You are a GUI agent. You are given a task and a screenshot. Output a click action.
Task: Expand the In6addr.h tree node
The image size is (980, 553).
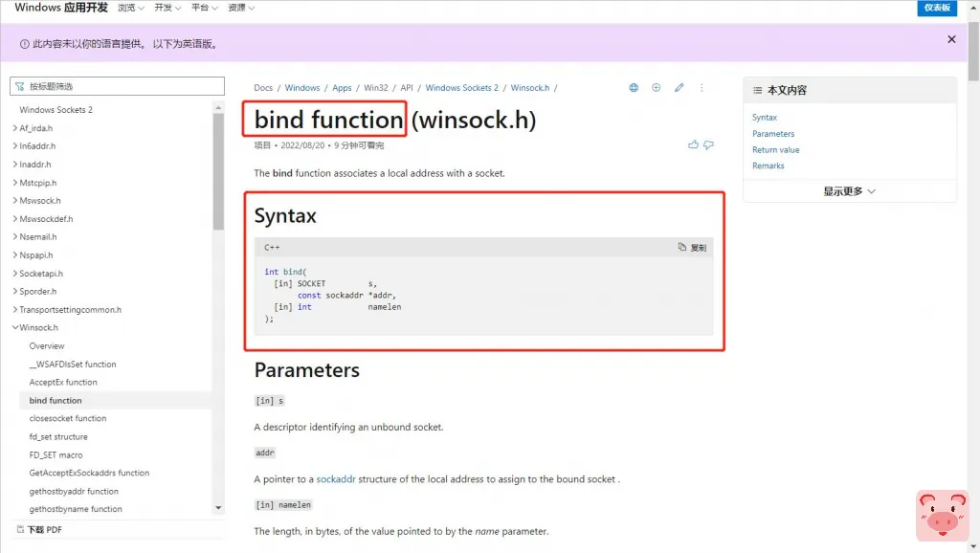15,146
